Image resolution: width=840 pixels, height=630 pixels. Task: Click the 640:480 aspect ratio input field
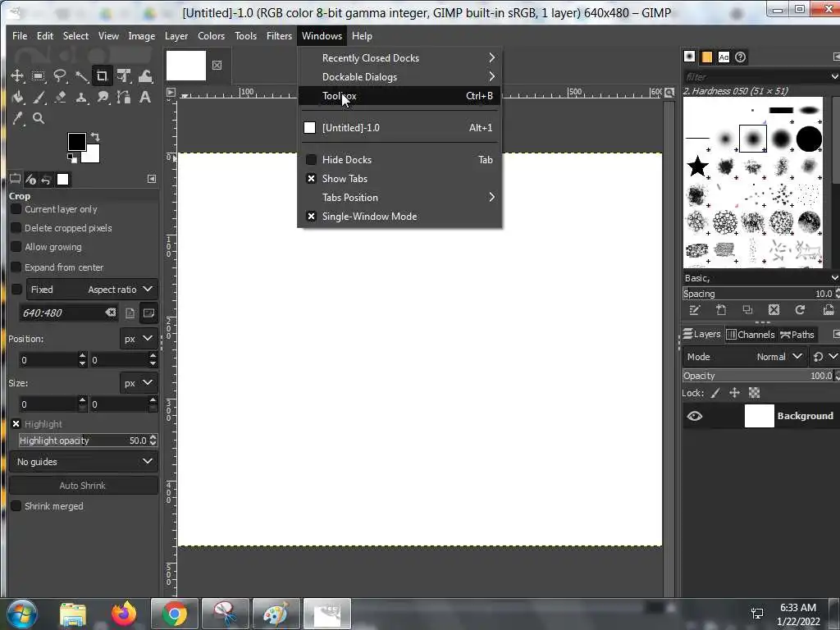[x=62, y=313]
